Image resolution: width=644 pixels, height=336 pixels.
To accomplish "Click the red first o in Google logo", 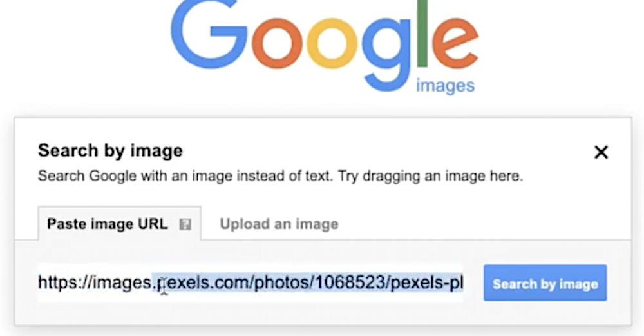I will tap(277, 43).
